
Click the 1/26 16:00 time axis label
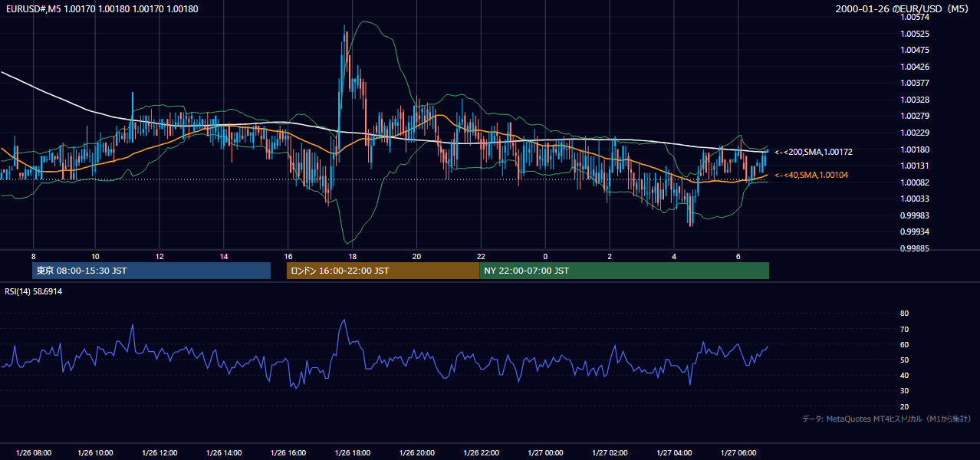[288, 453]
